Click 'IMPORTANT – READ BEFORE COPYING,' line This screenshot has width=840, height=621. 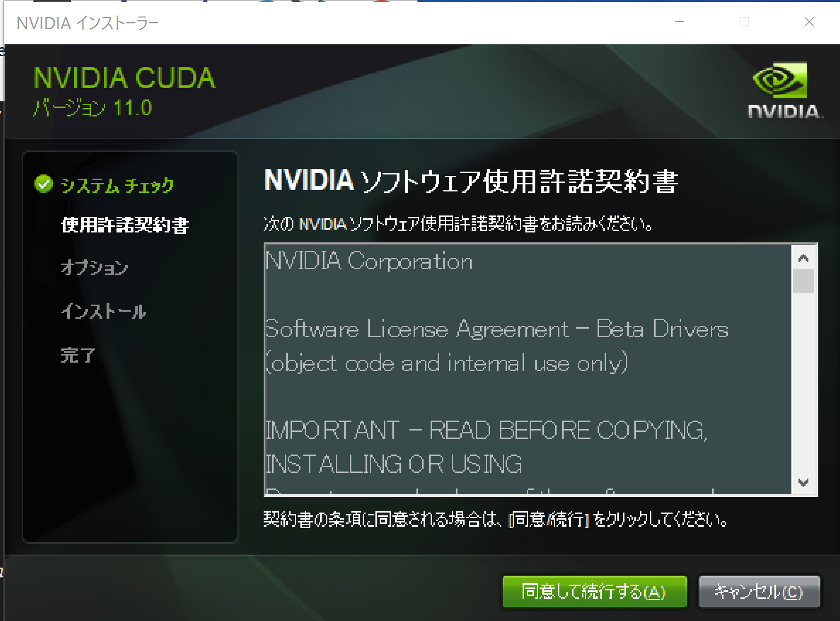tap(486, 430)
